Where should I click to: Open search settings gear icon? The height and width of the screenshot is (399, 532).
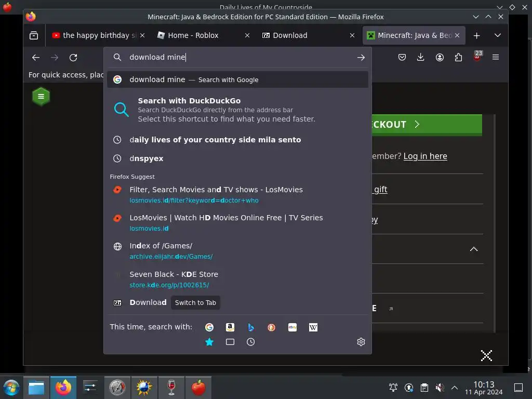(361, 342)
